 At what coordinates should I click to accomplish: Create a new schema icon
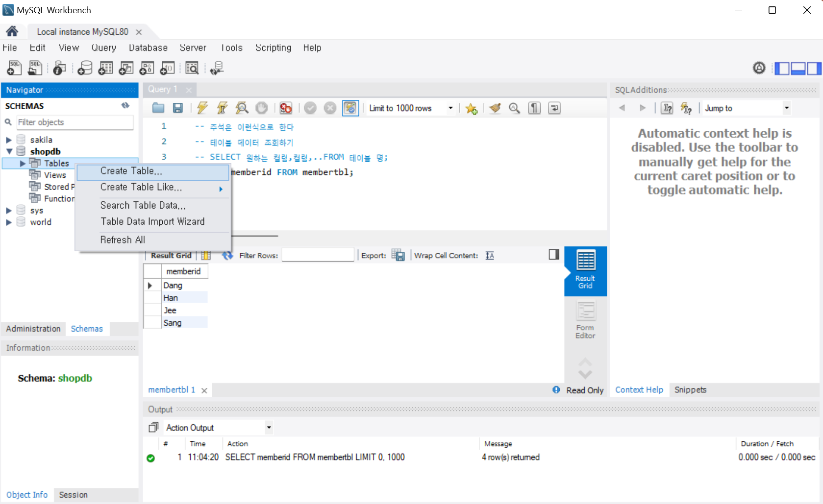pyautogui.click(x=85, y=68)
